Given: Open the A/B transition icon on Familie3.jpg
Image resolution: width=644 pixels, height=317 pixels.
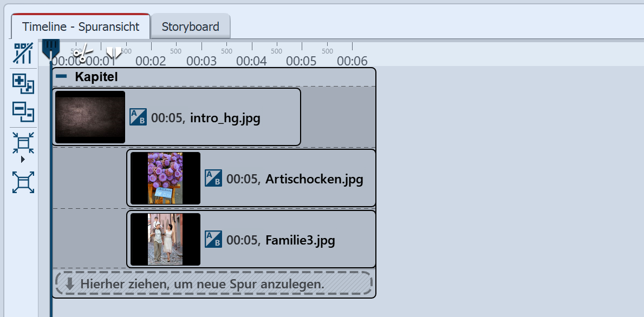Looking at the screenshot, I should point(213,239).
